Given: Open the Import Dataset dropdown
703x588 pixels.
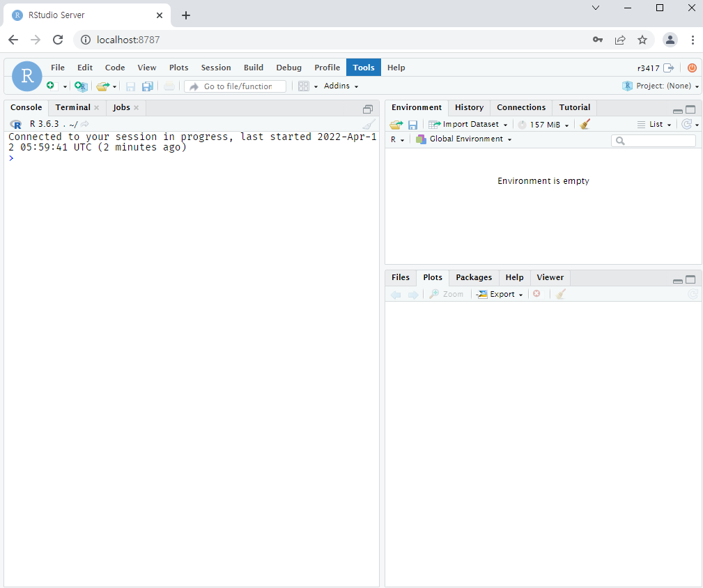Looking at the screenshot, I should pos(468,124).
